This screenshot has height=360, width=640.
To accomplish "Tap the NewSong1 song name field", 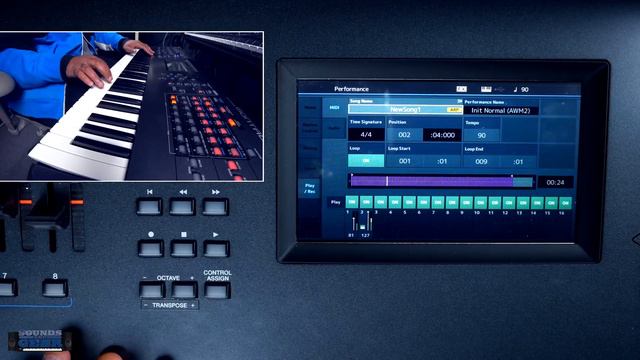I will [x=405, y=109].
